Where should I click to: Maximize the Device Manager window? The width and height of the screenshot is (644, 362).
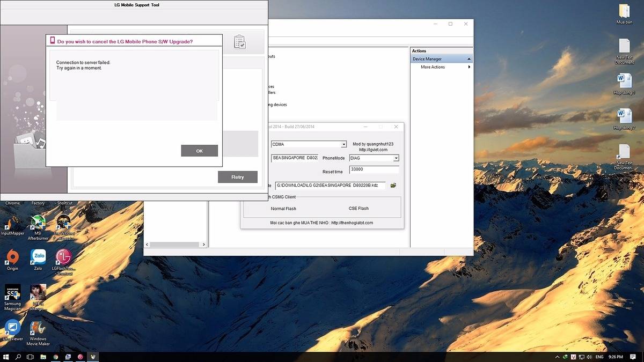coord(450,24)
